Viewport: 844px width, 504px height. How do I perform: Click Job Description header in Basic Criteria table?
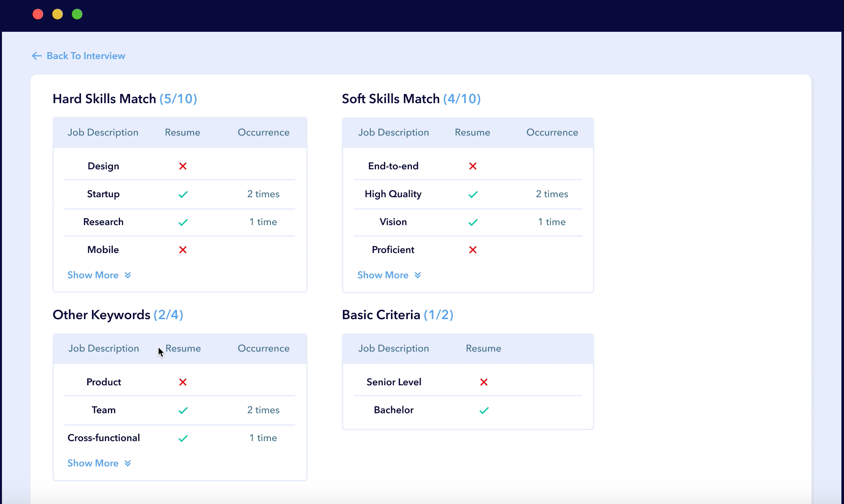pyautogui.click(x=393, y=348)
